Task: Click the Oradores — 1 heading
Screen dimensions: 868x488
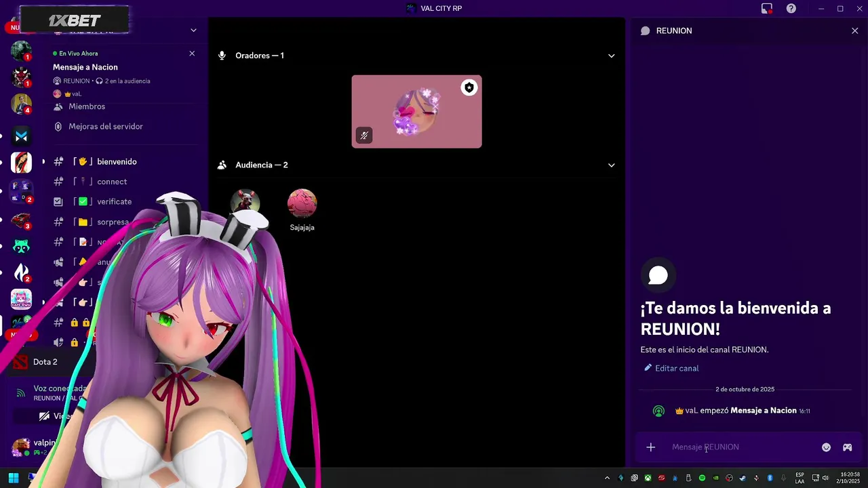Action: click(x=260, y=56)
